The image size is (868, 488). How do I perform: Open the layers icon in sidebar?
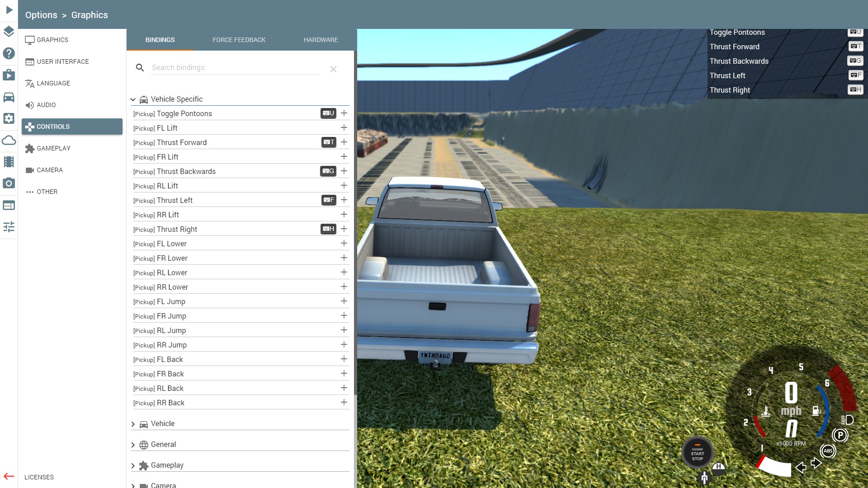coord(9,32)
